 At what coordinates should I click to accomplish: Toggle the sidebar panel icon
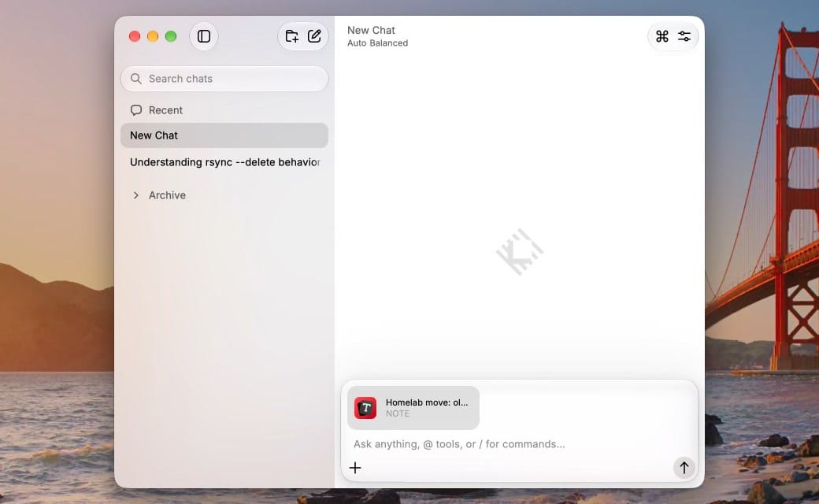tap(204, 36)
